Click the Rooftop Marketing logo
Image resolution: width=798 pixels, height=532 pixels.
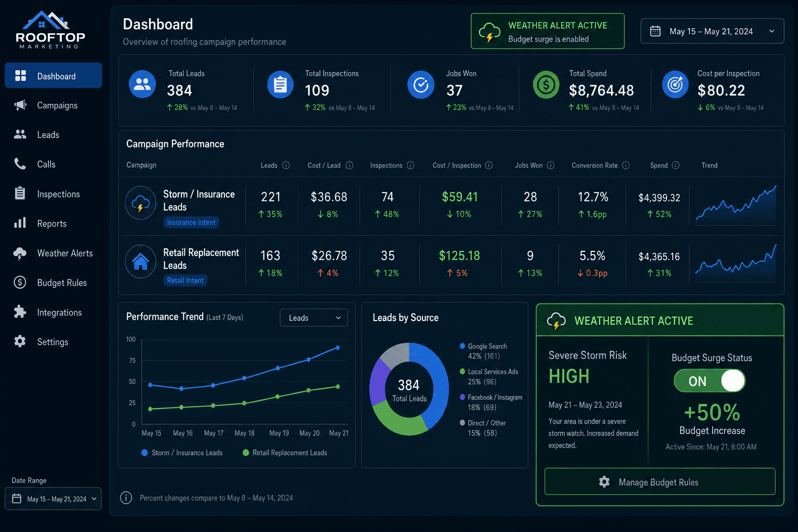pyautogui.click(x=50, y=30)
